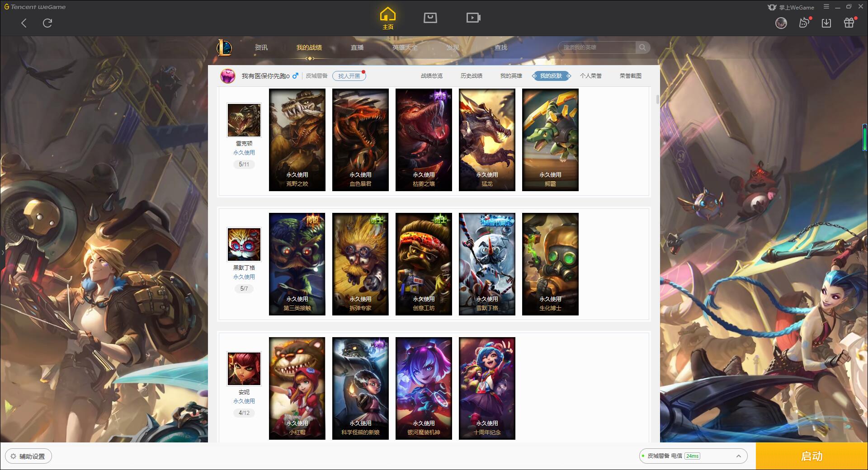Open the 战绩总览 sub-tab
This screenshot has width=868, height=470.
(432, 76)
